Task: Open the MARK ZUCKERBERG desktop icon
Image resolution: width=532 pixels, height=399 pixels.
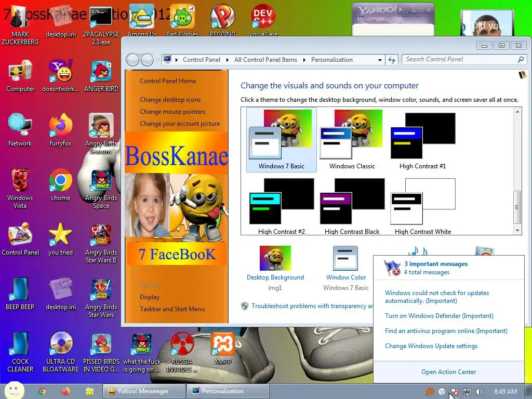Action: (20, 25)
